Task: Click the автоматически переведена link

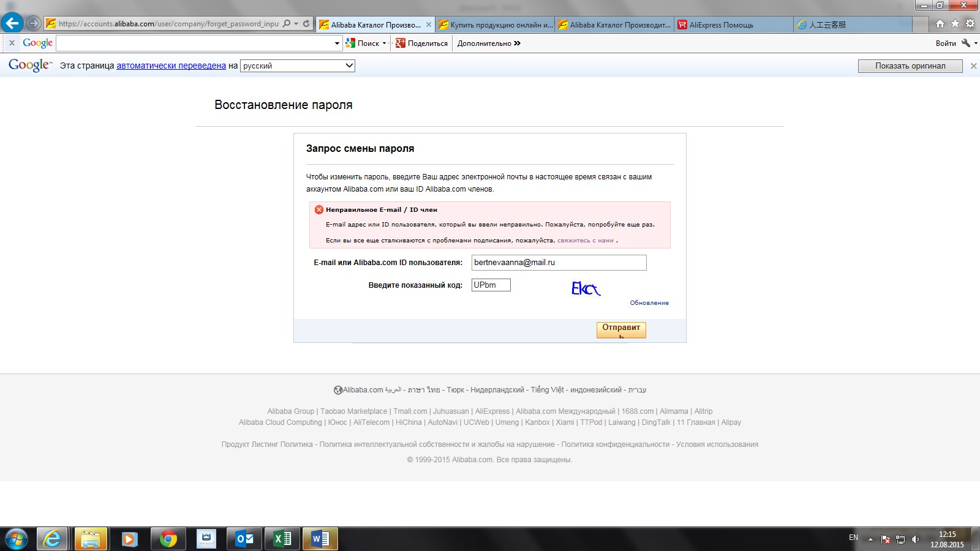Action: [x=171, y=66]
